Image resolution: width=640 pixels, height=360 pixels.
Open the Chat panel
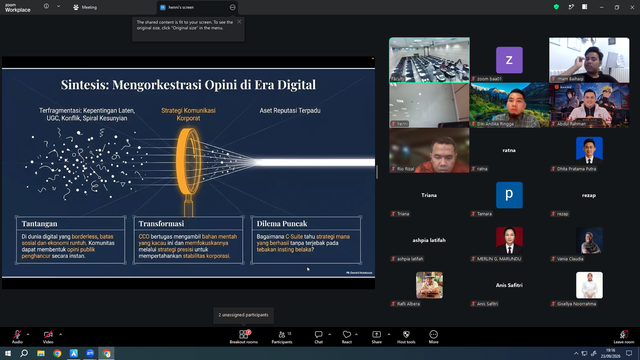[318, 337]
